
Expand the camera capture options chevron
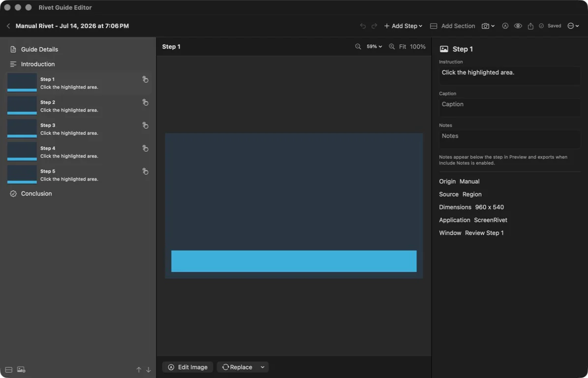(493, 26)
